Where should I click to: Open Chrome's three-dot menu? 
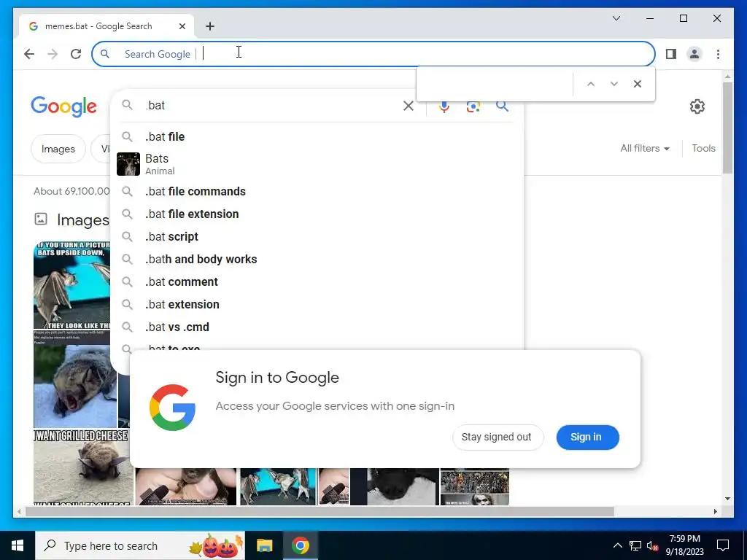718,54
